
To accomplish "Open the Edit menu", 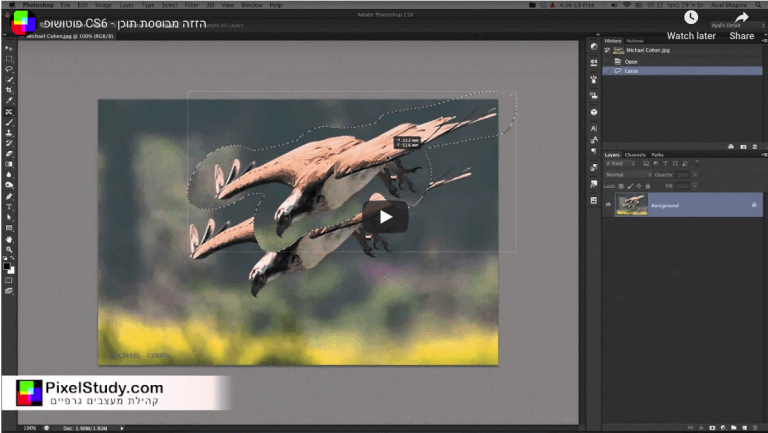I will point(83,5).
